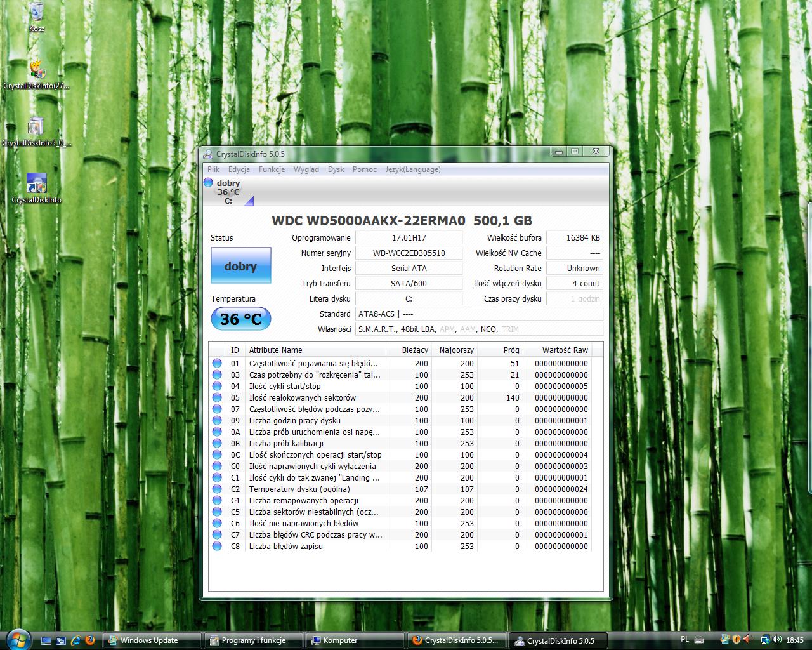Click the 36 °C temperature button

(241, 319)
